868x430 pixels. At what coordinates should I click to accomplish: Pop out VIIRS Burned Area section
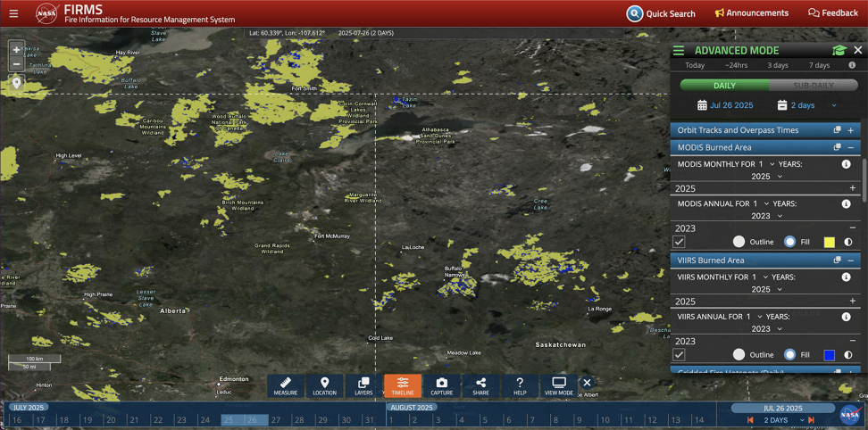[x=838, y=260]
